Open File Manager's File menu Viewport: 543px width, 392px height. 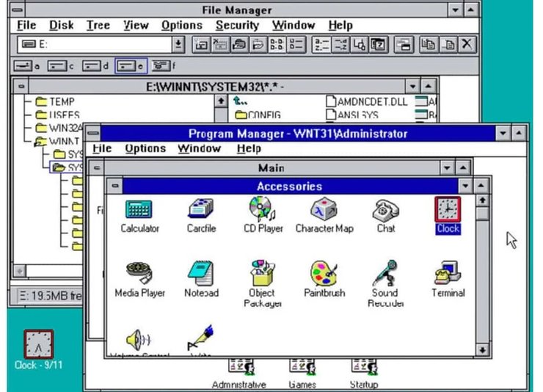(26, 25)
